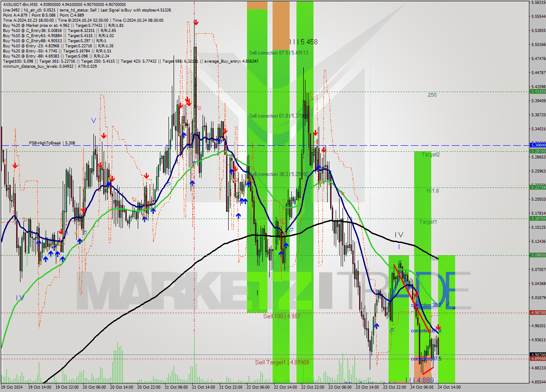Image resolution: width=546 pixels, height=392 pixels.
Task: Click the green 5.29700 price tag
Action: click(x=537, y=151)
